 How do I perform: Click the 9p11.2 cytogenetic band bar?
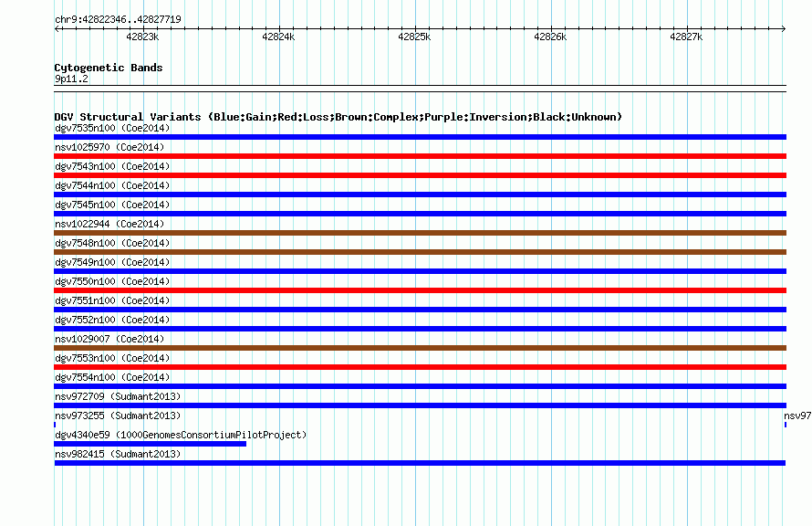click(x=420, y=89)
